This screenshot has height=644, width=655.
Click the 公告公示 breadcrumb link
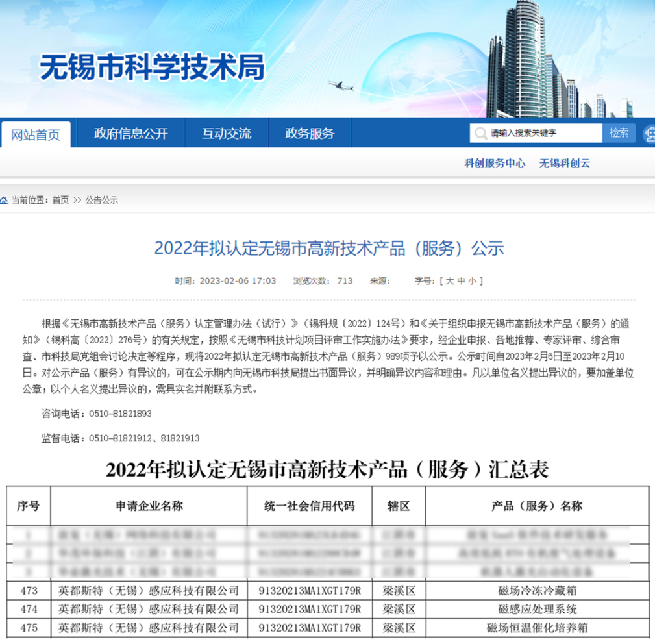coord(101,199)
